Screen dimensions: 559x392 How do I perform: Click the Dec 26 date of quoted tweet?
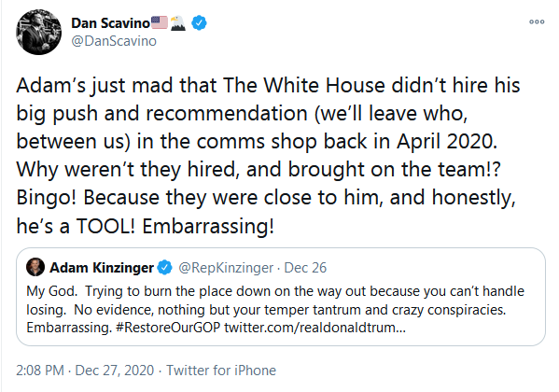click(305, 268)
